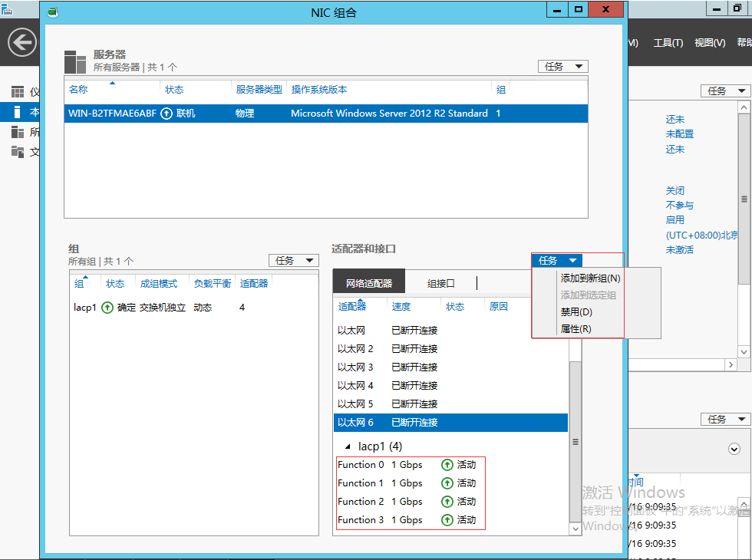752x560 pixels.
Task: Close the open 任务 dropdown for 适配器和接口
Action: coord(557,260)
